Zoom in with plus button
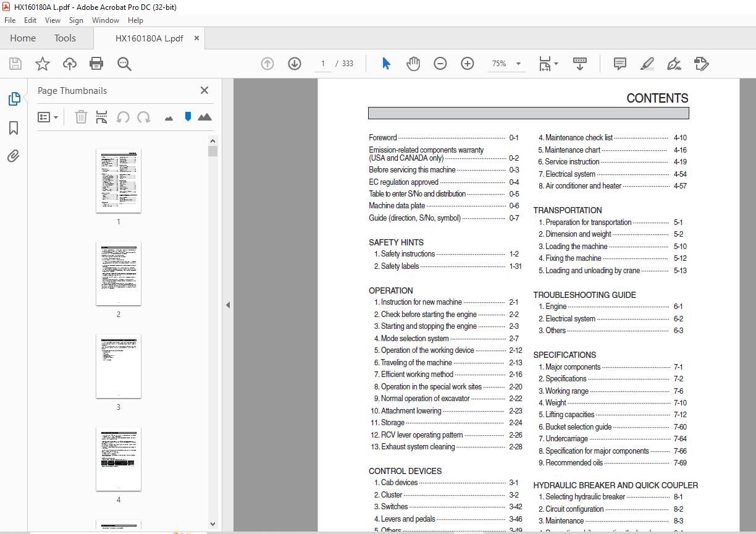The width and height of the screenshot is (756, 534). coord(468,64)
